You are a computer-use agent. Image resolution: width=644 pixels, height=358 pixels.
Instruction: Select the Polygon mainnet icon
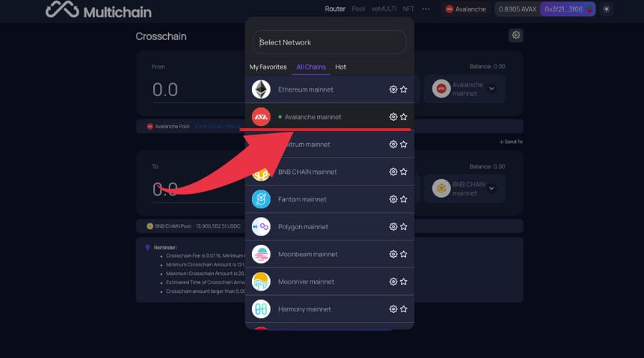(260, 226)
